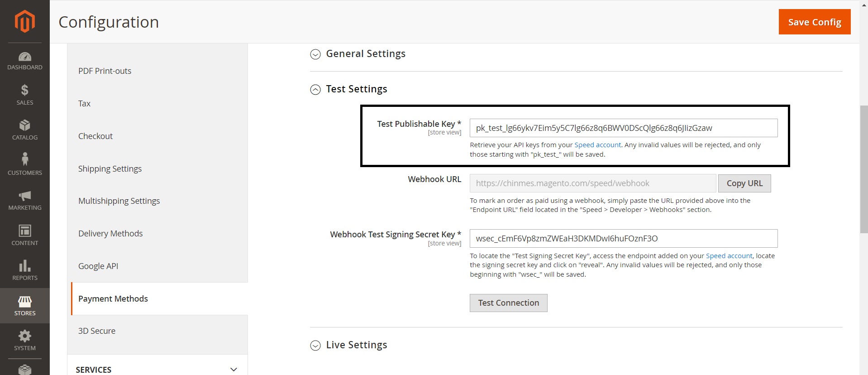
Task: Click the Magento logo icon
Action: (24, 21)
